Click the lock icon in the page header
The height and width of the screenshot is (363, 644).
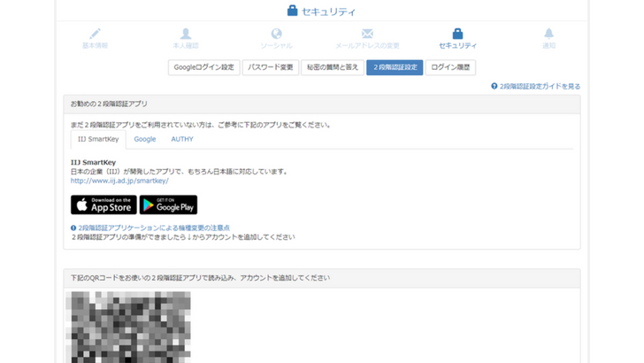click(292, 11)
